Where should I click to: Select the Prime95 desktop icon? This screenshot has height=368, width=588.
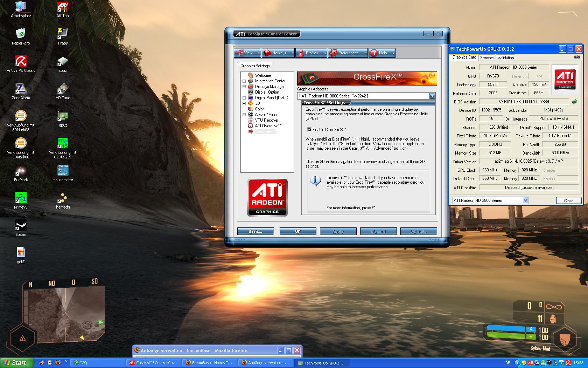click(x=21, y=201)
